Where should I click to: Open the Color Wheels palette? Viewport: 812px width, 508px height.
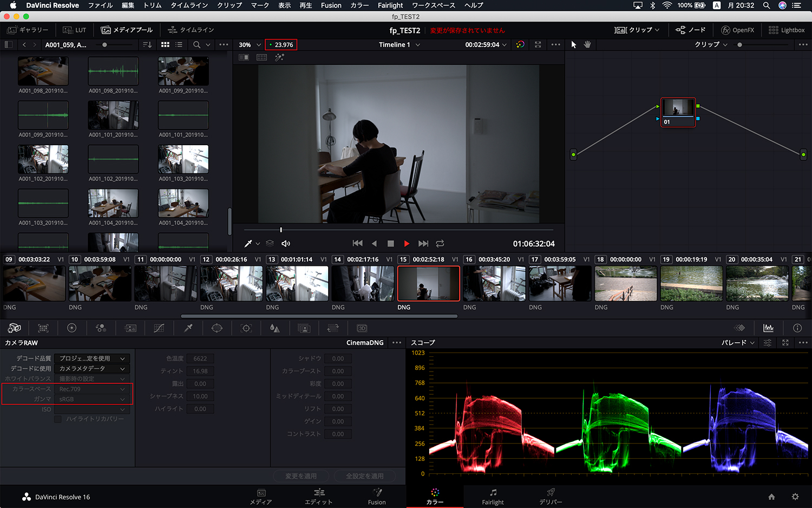[72, 328]
